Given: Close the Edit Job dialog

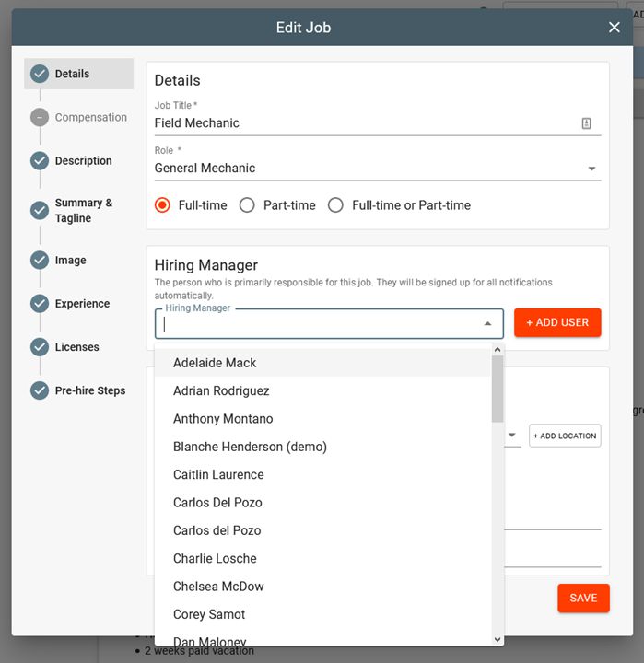Looking at the screenshot, I should (x=614, y=28).
